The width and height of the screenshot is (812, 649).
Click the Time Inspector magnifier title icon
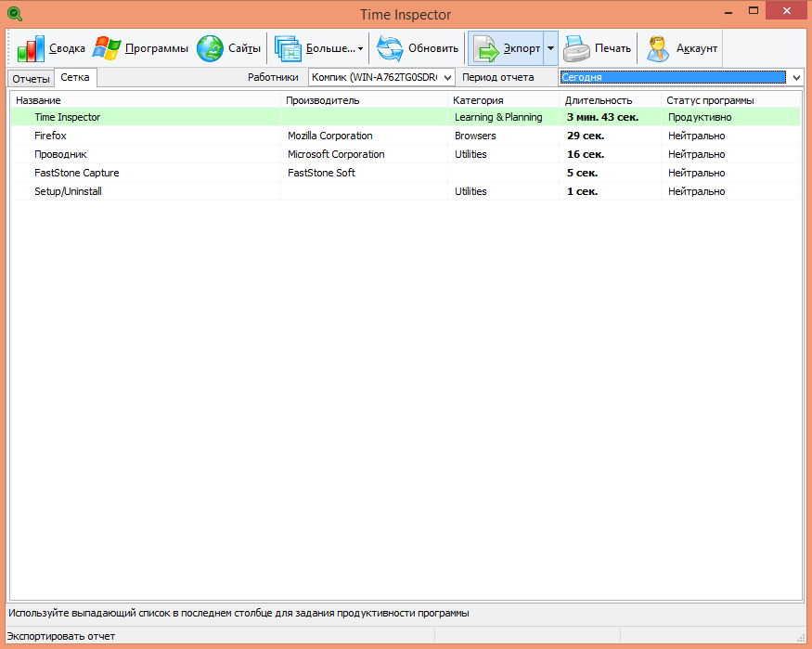15,14
